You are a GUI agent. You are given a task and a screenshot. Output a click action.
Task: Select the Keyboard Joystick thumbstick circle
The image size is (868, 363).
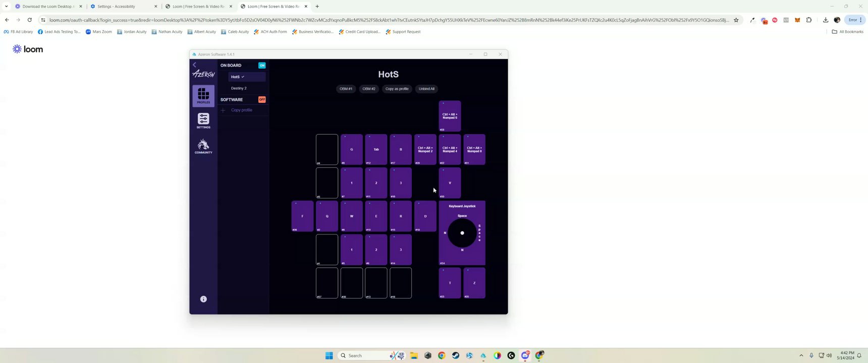462,233
